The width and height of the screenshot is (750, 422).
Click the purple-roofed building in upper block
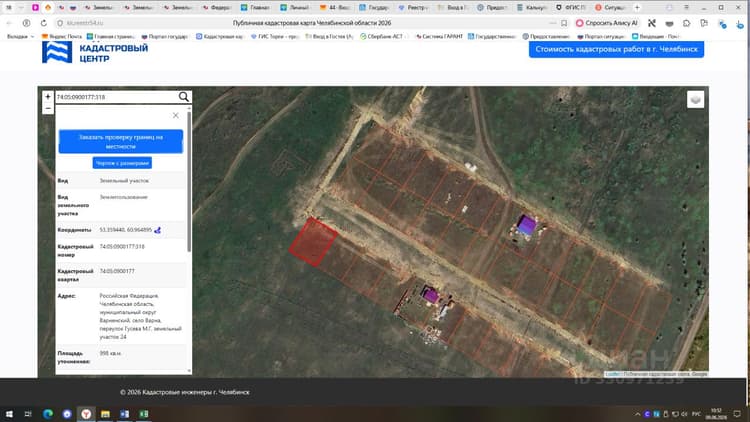point(526,225)
